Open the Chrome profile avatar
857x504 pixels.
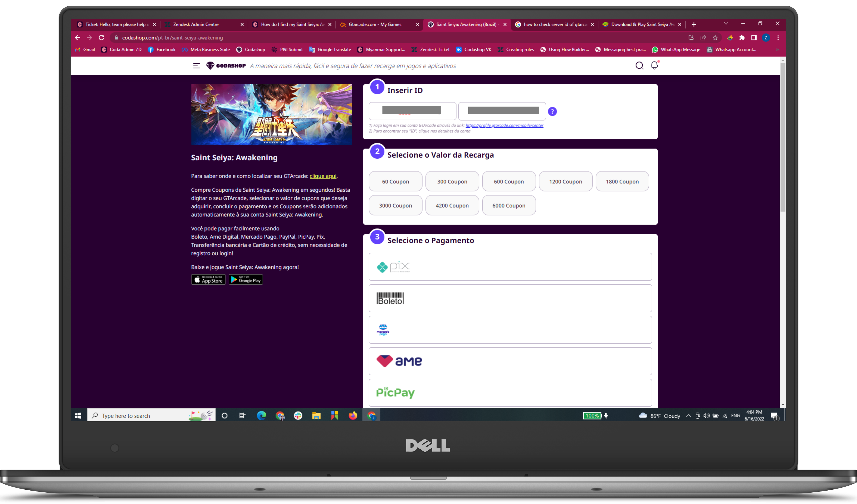(x=766, y=38)
